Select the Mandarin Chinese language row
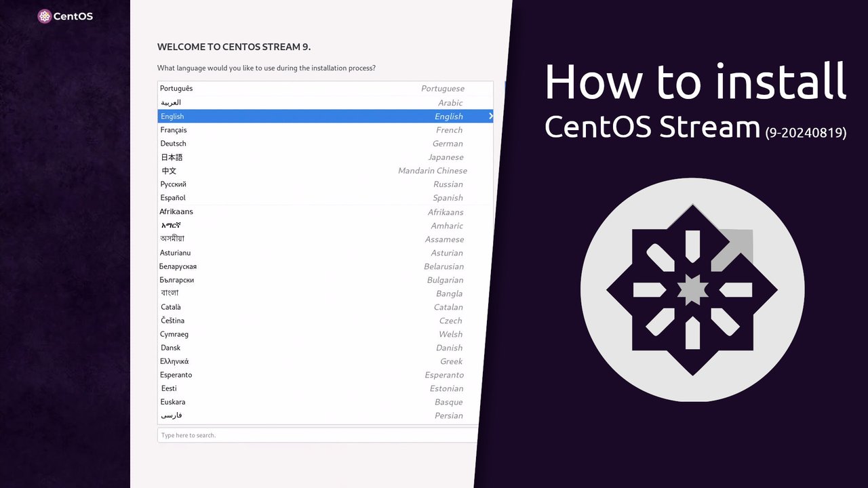 click(325, 171)
